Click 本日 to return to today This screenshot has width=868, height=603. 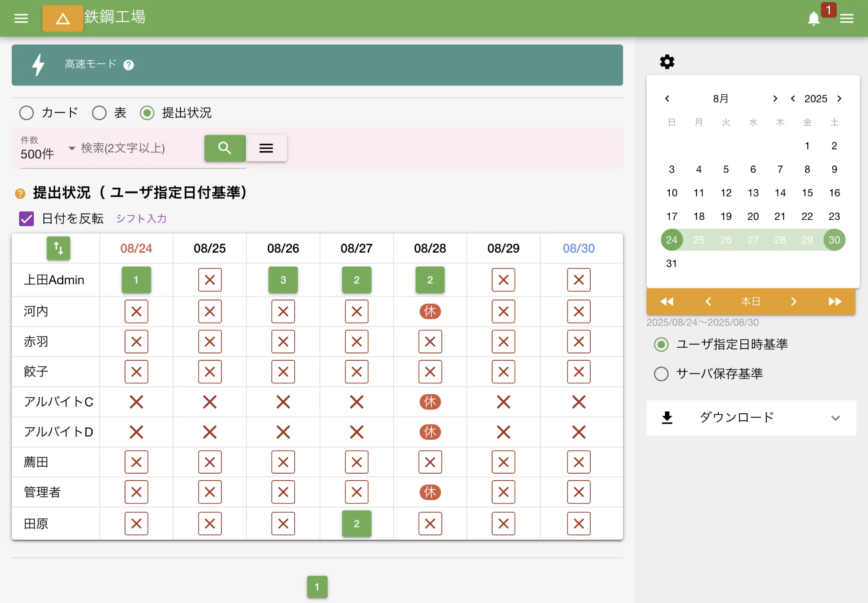pyautogui.click(x=750, y=301)
